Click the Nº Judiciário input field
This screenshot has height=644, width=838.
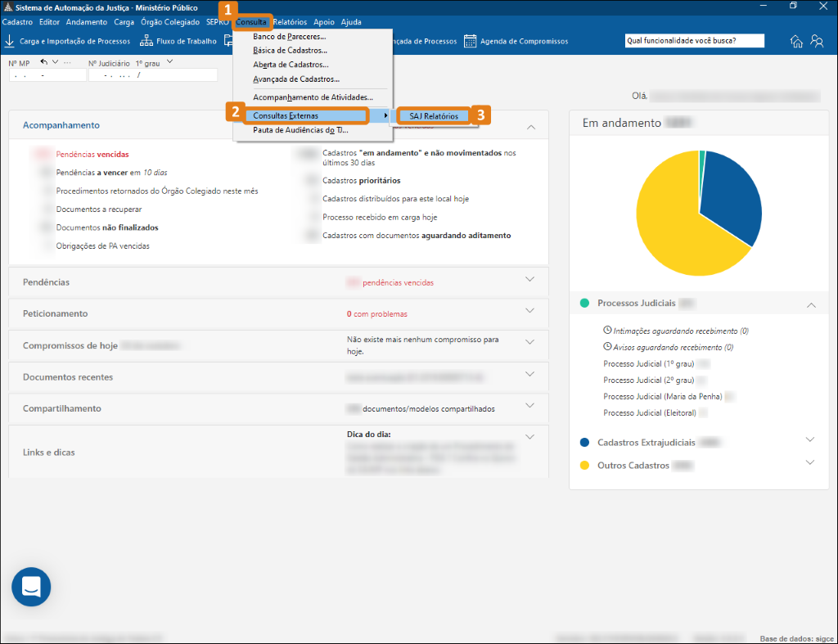click(153, 75)
